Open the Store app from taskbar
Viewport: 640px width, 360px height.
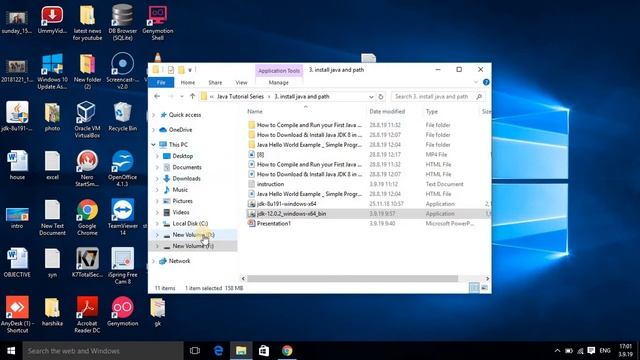point(264,351)
